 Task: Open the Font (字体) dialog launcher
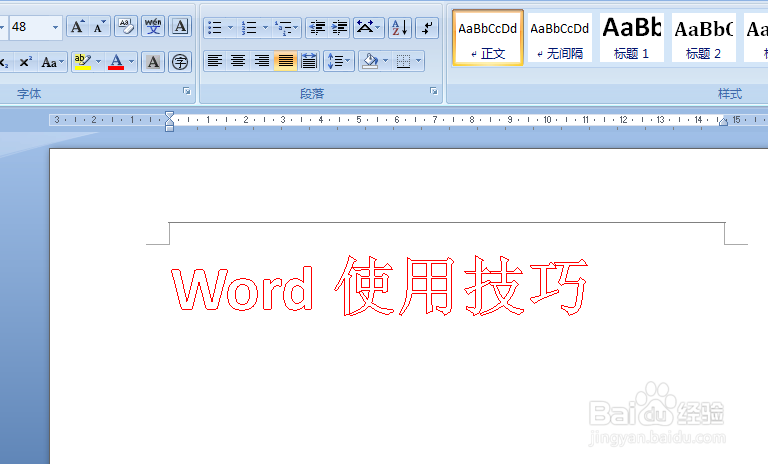tap(187, 91)
